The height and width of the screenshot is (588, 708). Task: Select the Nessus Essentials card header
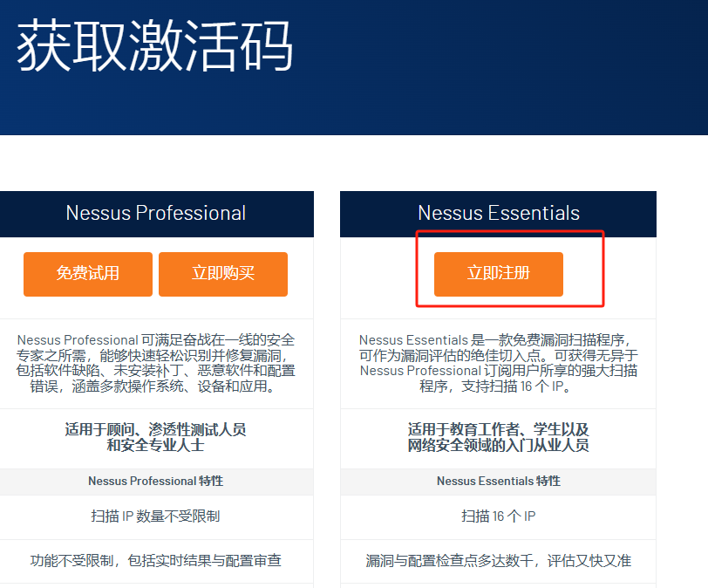click(498, 214)
